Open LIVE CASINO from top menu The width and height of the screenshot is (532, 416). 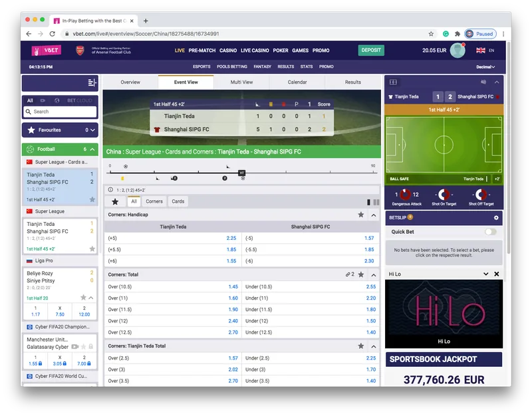(x=255, y=51)
